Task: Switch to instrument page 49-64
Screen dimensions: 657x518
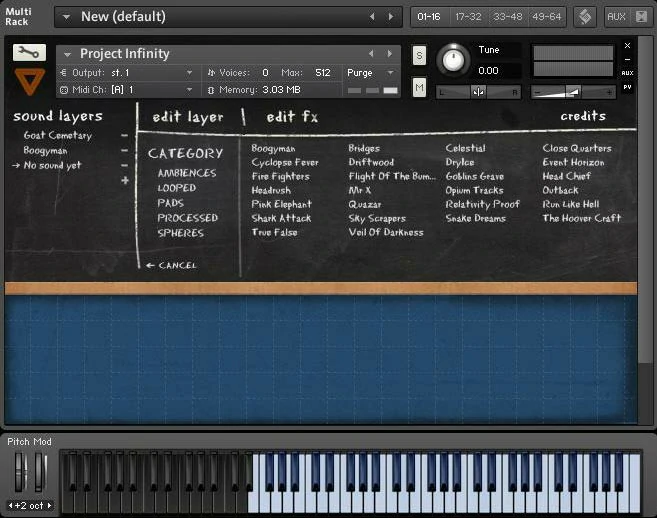Action: pyautogui.click(x=546, y=17)
